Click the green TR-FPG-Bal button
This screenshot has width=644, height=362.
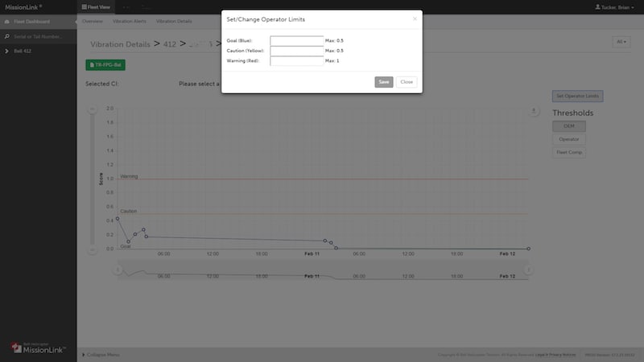[x=105, y=64]
